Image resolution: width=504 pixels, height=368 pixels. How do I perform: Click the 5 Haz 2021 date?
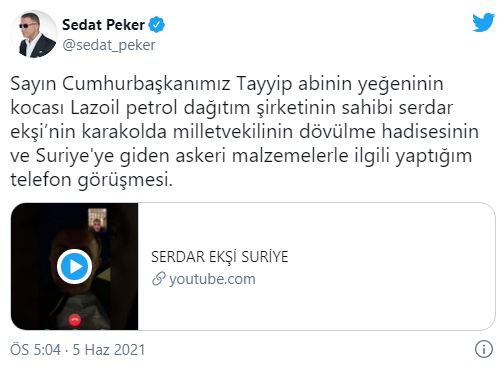109,350
